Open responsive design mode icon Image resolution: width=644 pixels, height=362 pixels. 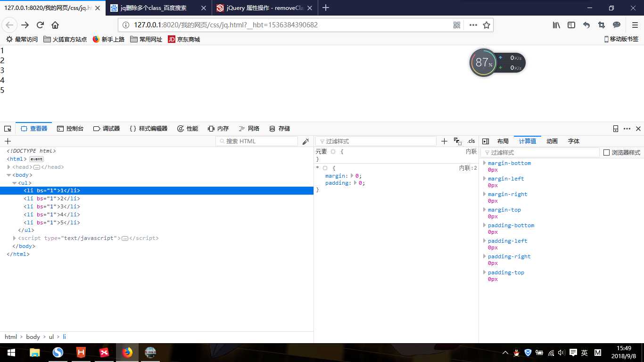(616, 129)
